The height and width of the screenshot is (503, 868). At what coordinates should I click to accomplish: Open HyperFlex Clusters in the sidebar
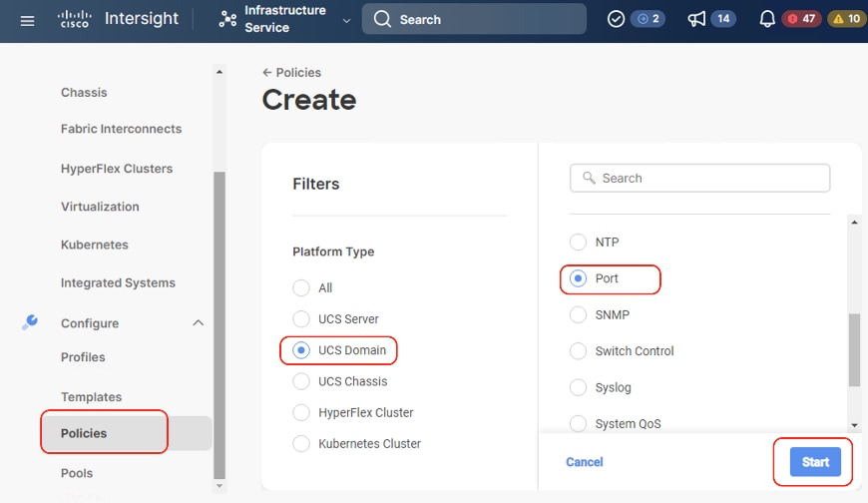point(117,169)
